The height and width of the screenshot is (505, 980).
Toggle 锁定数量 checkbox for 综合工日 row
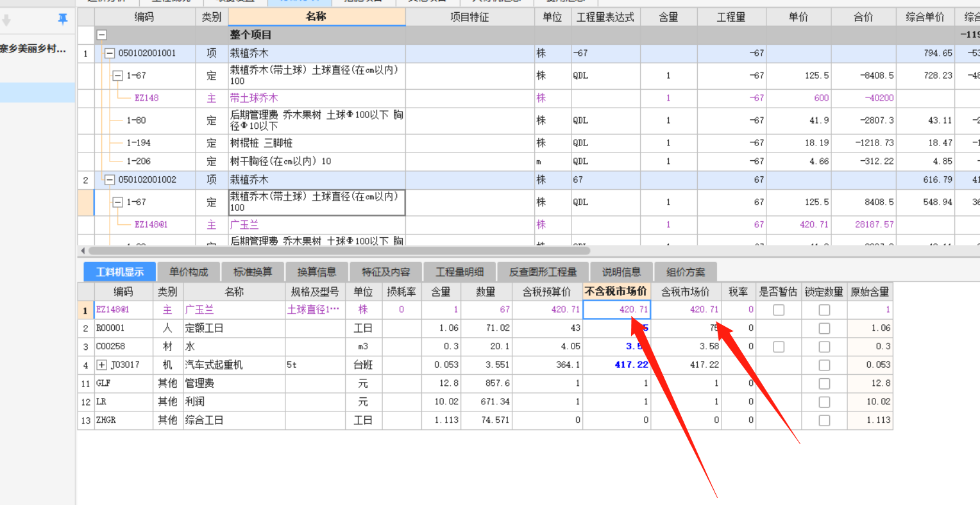pyautogui.click(x=824, y=420)
